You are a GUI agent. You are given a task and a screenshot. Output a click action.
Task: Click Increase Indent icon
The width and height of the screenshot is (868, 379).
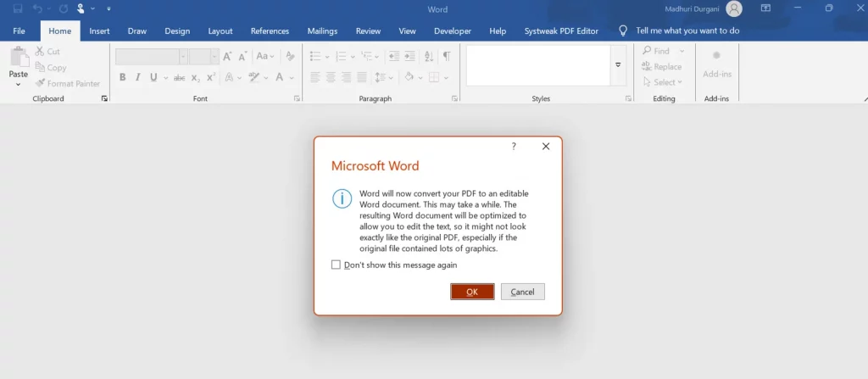[x=409, y=56]
